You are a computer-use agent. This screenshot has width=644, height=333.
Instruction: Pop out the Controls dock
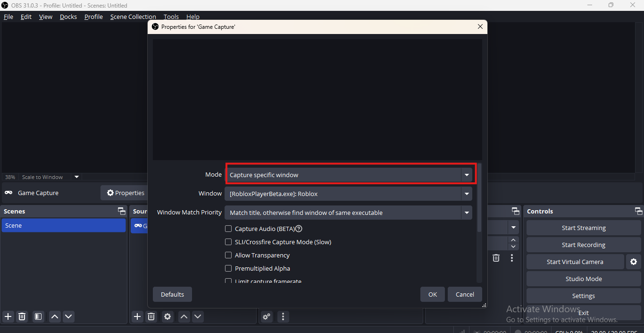638,211
